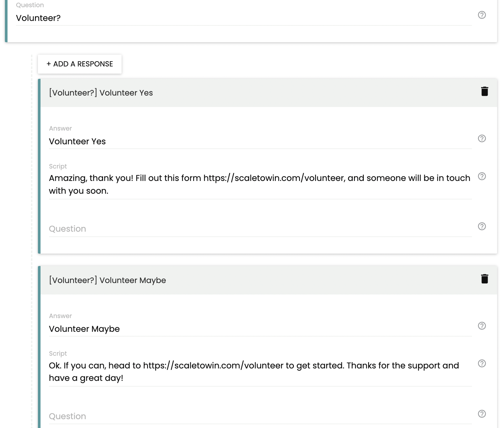Focus empty Question field under Volunteer Maybe
Screen dimensions: 504x428
click(x=260, y=416)
